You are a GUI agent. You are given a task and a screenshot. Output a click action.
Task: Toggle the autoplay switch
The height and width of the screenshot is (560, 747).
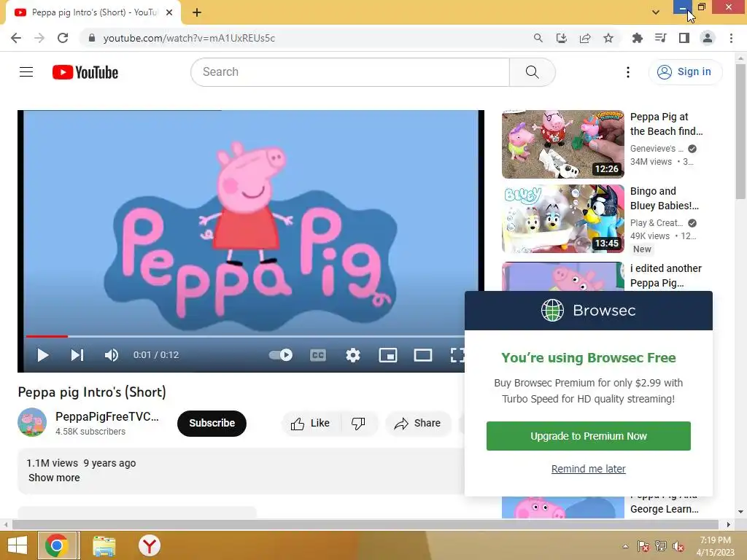[281, 355]
